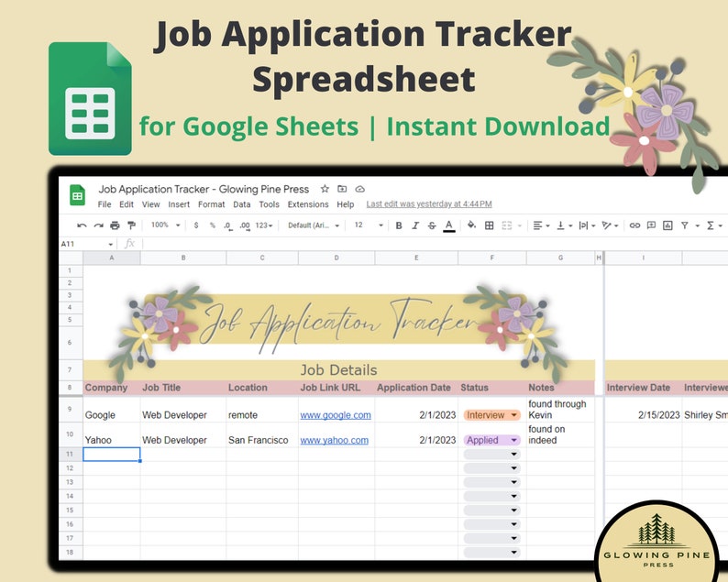Open the View menu
Image resolution: width=728 pixels, height=582 pixels.
coord(151,204)
